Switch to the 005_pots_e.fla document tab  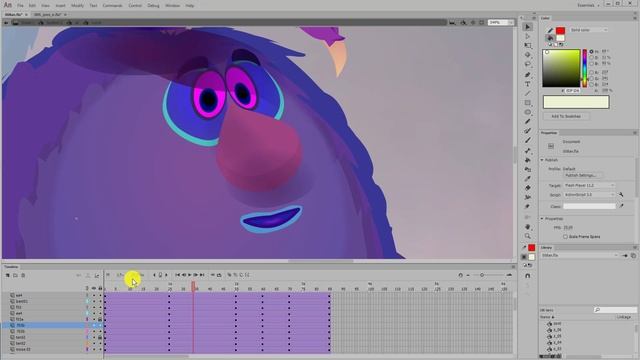point(47,14)
